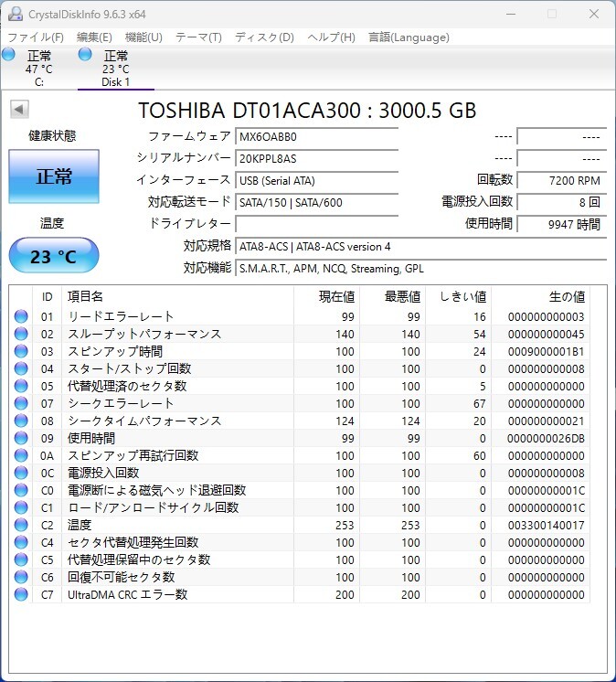Click status circle for ID C0 row
Screen dimensions: 616x682
click(x=21, y=490)
